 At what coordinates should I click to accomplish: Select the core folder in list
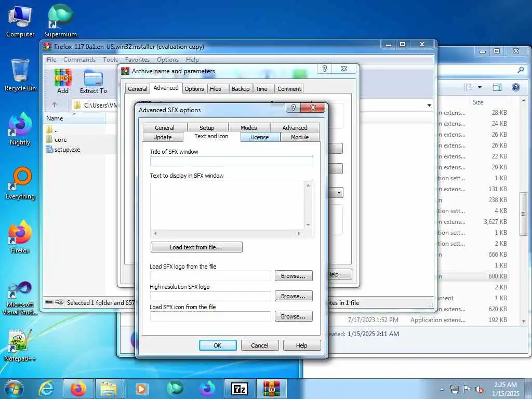pyautogui.click(x=57, y=139)
